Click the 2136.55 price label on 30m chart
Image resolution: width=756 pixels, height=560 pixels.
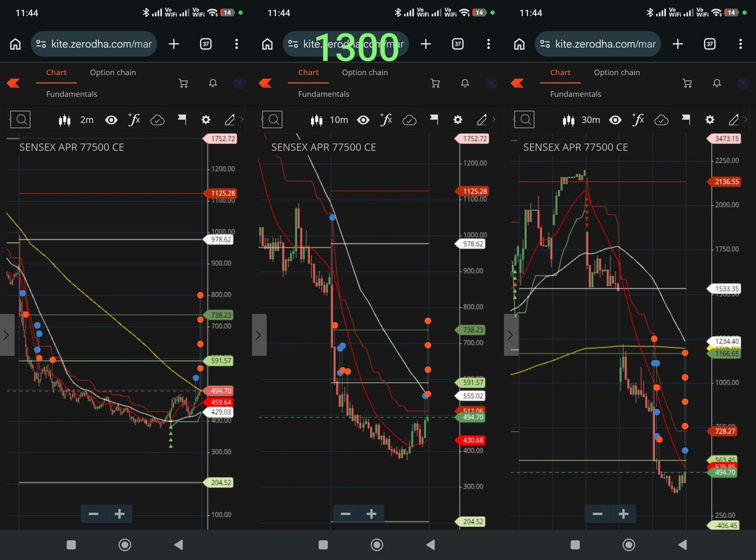click(x=723, y=181)
